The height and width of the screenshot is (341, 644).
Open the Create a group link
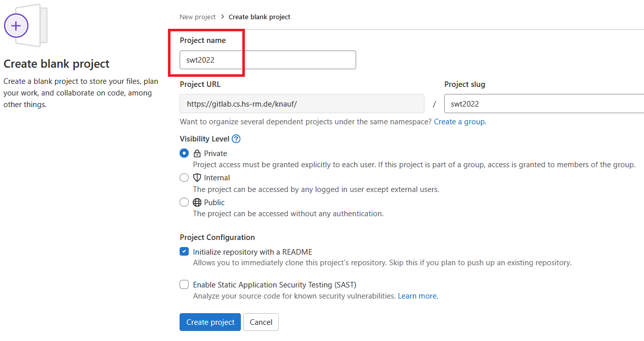459,122
